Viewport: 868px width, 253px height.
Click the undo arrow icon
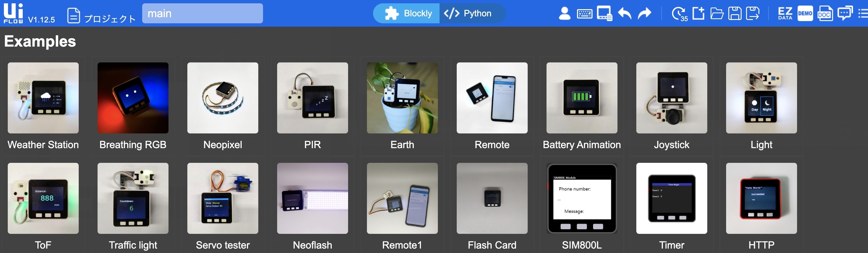pyautogui.click(x=624, y=14)
